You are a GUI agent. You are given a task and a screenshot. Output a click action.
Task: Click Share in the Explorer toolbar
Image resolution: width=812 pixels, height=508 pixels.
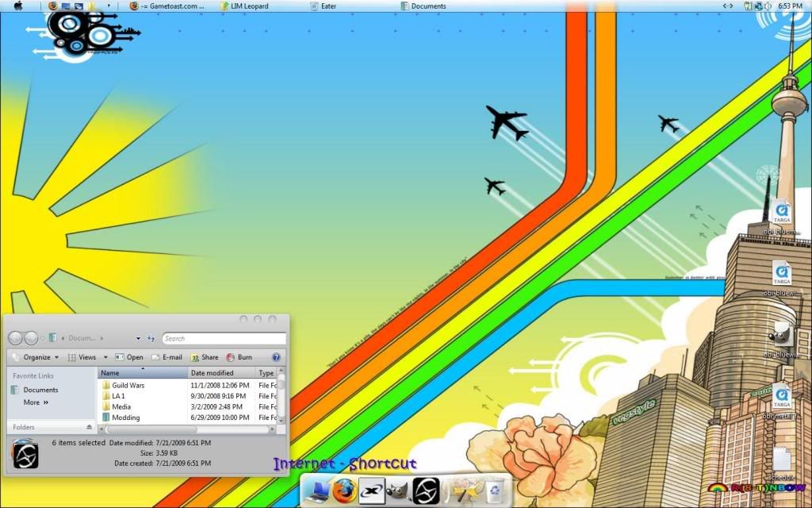coord(205,357)
